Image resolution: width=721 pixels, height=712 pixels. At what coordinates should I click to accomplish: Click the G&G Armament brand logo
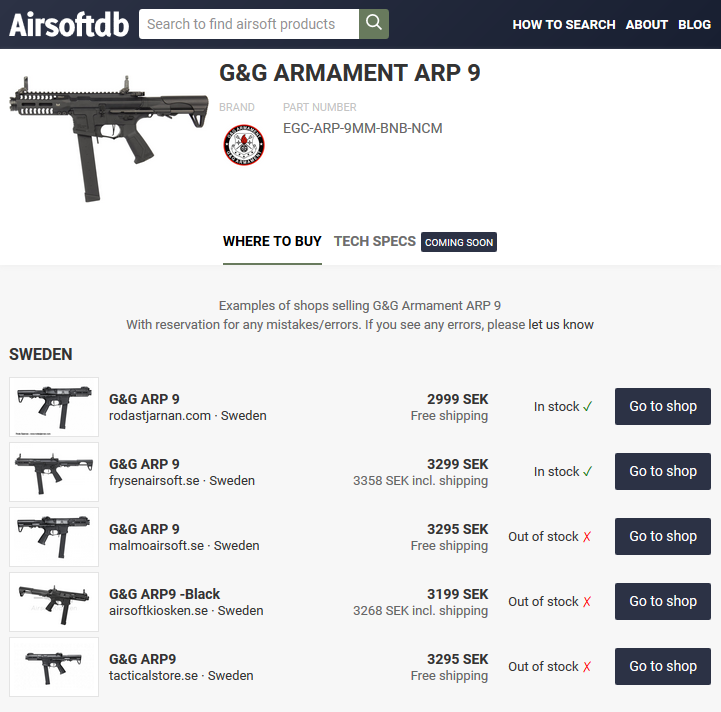pos(244,145)
